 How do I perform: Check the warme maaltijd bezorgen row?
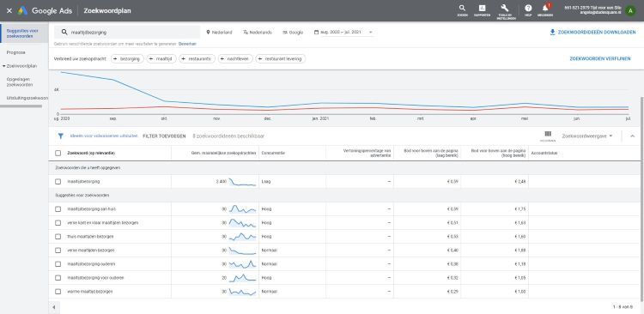point(58,292)
